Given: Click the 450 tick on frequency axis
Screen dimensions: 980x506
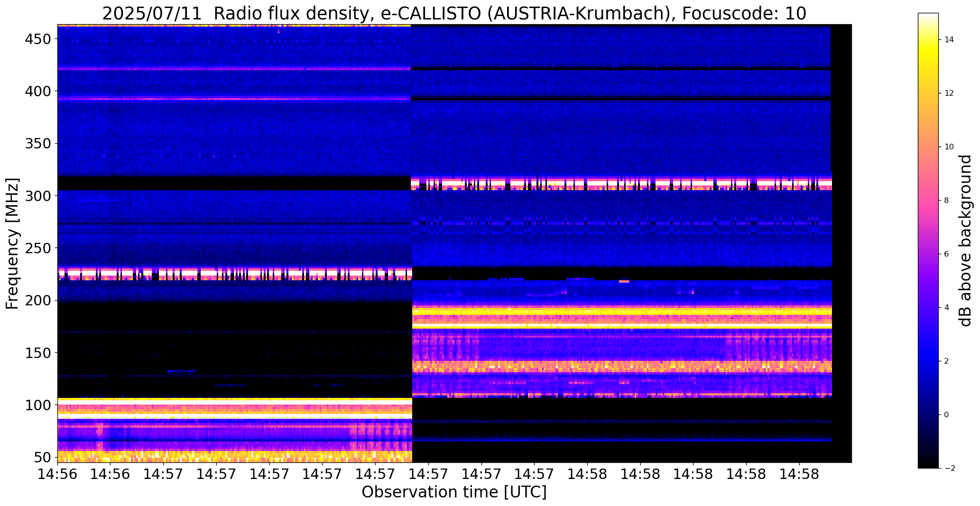Looking at the screenshot, I should point(38,39).
